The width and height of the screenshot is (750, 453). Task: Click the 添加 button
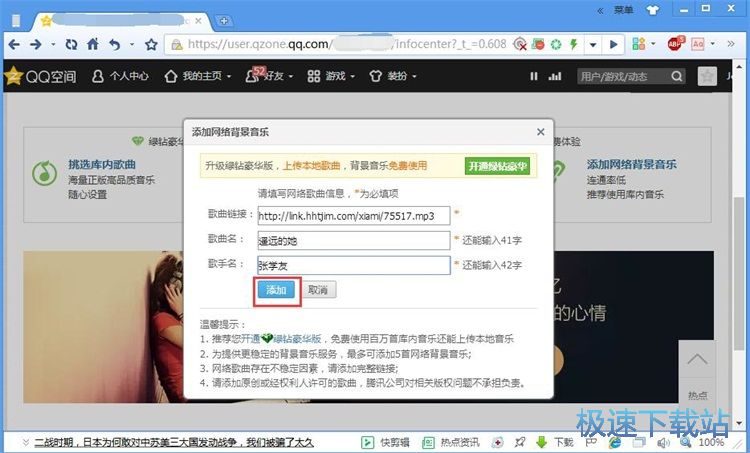click(x=276, y=290)
